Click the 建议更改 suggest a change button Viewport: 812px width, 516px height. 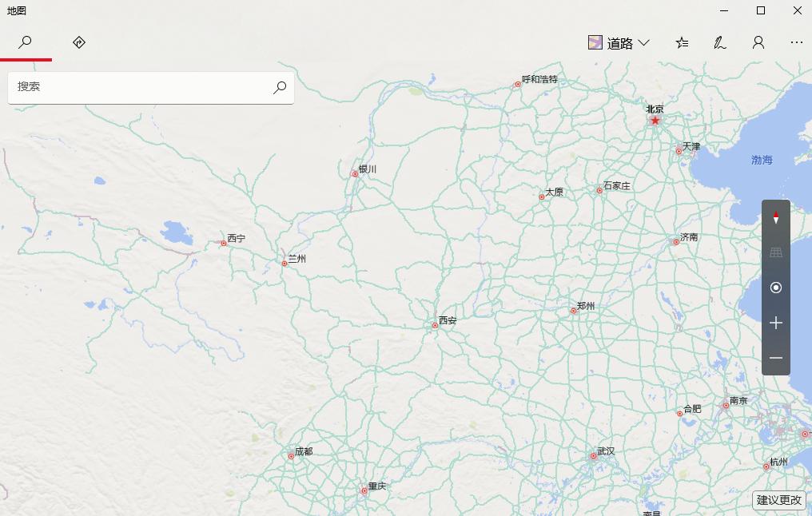tap(779, 500)
